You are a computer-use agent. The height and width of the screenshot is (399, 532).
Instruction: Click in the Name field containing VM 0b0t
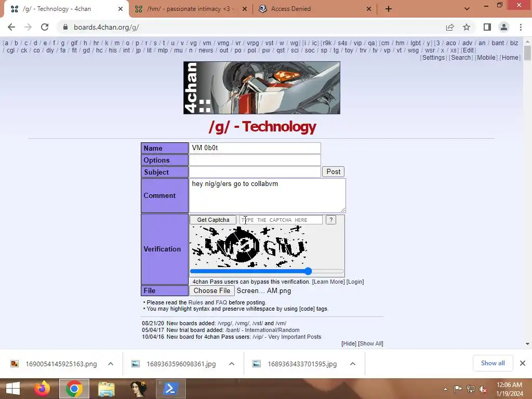pyautogui.click(x=255, y=148)
